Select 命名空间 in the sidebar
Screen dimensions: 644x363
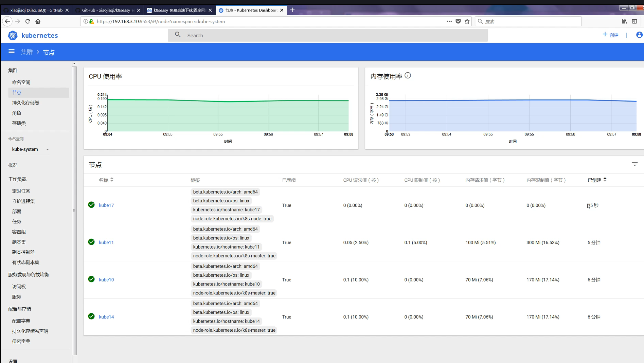coord(21,82)
